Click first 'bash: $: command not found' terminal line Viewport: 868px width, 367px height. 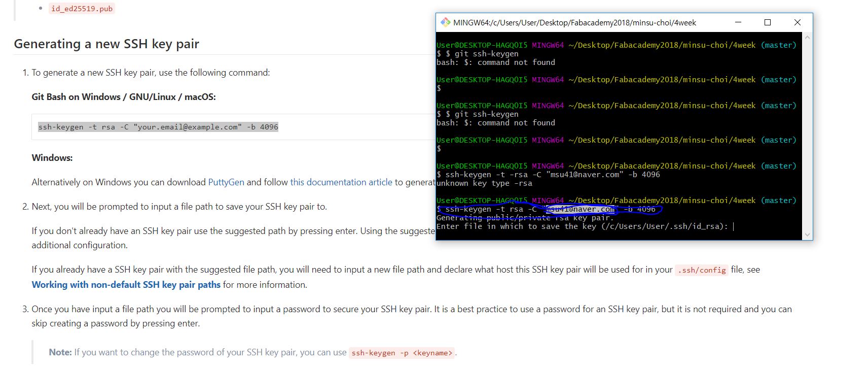(496, 62)
